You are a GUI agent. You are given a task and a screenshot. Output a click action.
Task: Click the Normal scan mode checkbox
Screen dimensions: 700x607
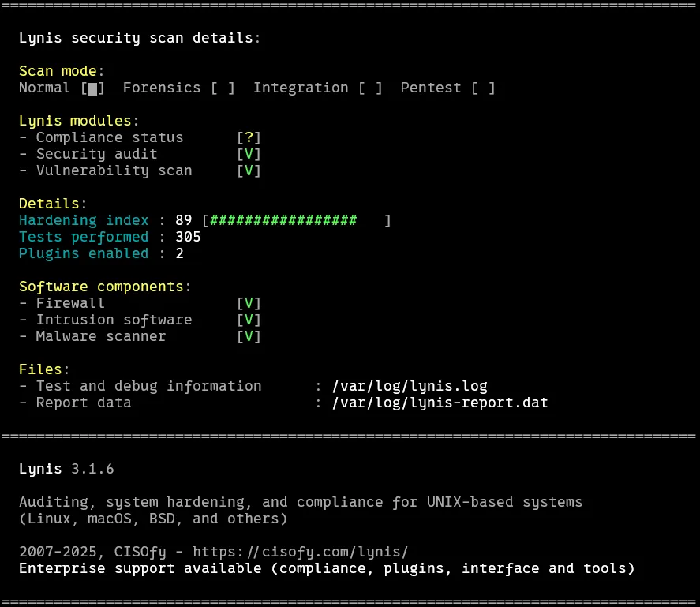coord(92,88)
